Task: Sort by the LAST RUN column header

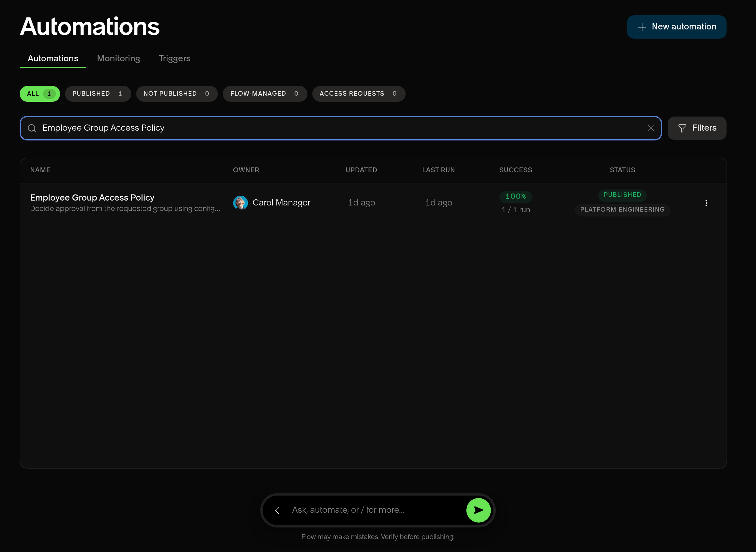Action: [x=438, y=170]
